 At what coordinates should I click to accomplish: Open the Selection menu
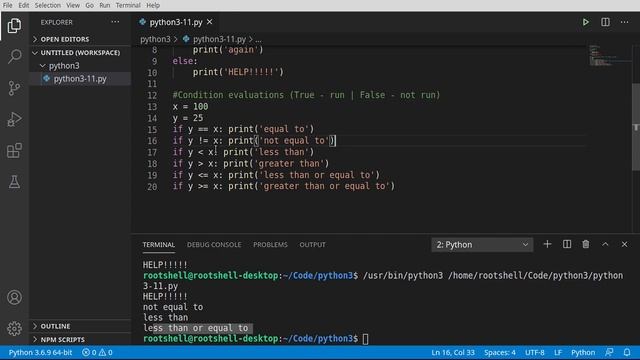[47, 5]
